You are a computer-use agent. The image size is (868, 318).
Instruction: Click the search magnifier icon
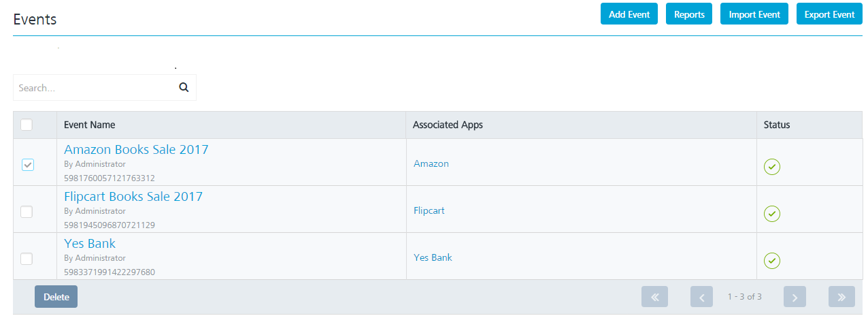[x=183, y=88]
